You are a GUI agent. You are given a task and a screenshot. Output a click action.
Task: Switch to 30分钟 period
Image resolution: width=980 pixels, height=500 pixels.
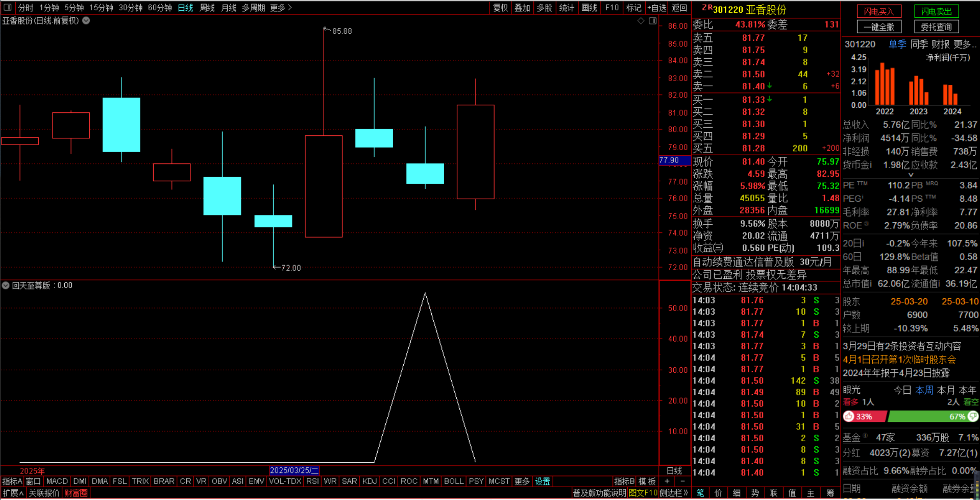131,8
